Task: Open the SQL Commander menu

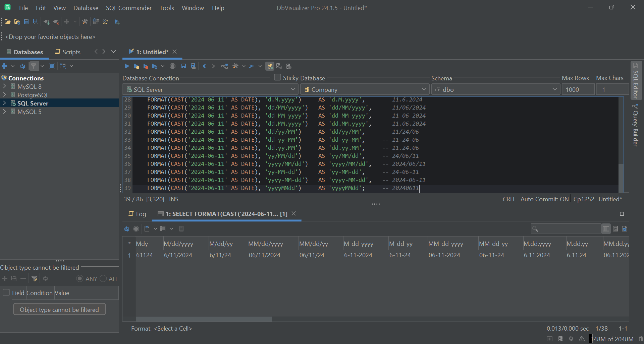Action: (x=128, y=8)
